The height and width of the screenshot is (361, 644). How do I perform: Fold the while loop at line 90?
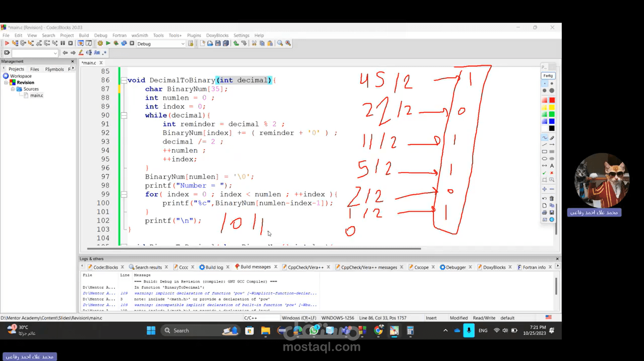(124, 115)
